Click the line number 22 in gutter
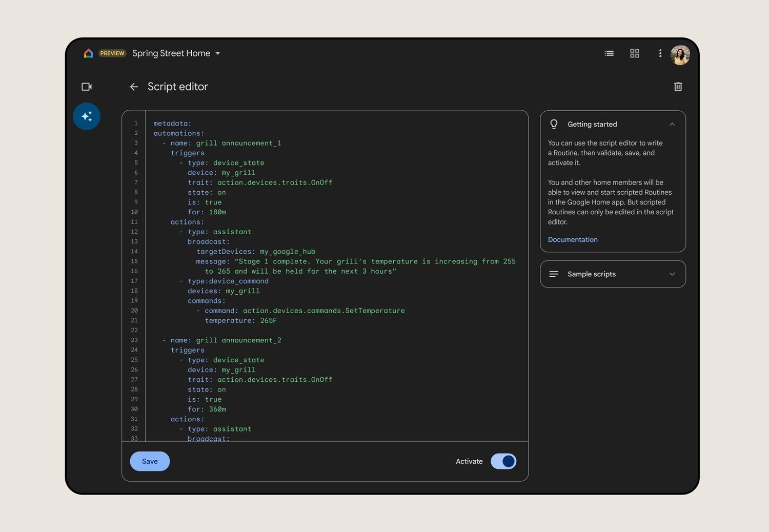The width and height of the screenshot is (769, 532). [134, 330]
